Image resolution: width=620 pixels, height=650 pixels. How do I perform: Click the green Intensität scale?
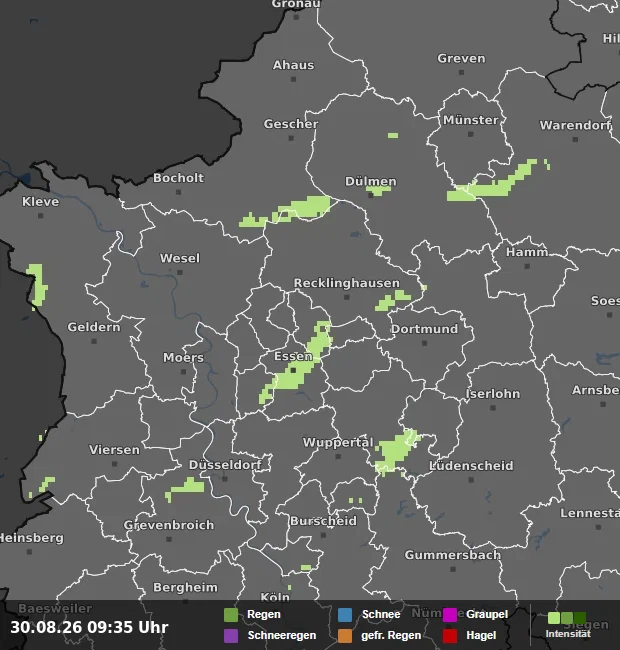coord(567,618)
